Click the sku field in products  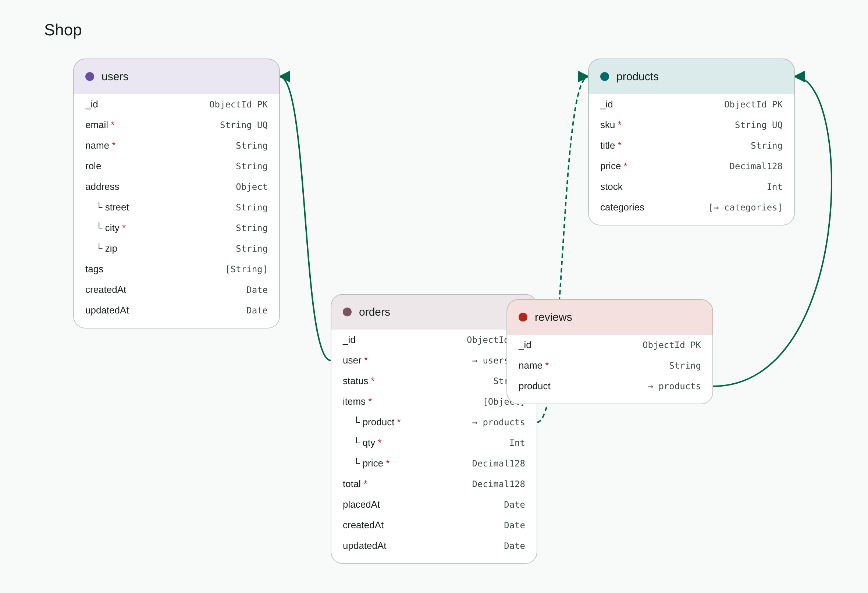[691, 125]
